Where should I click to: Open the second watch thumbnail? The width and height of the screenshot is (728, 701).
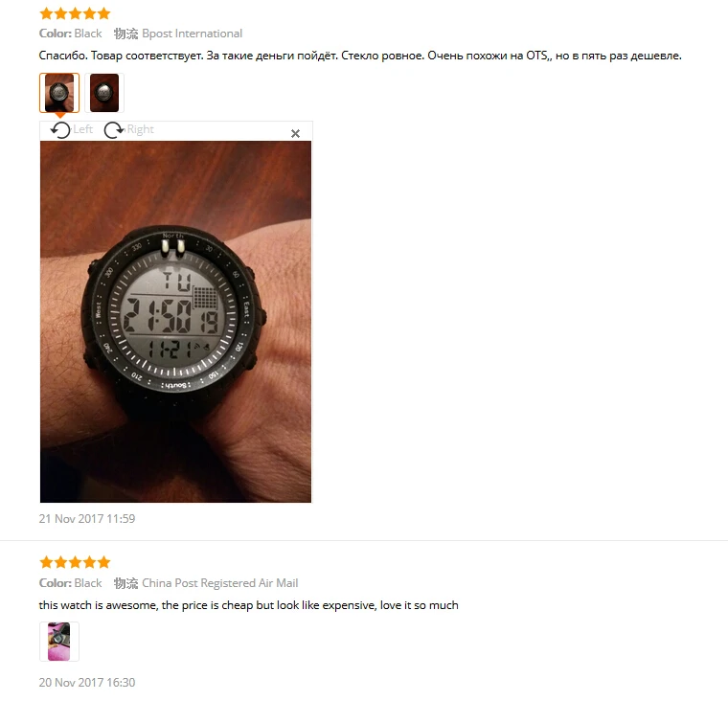(104, 93)
